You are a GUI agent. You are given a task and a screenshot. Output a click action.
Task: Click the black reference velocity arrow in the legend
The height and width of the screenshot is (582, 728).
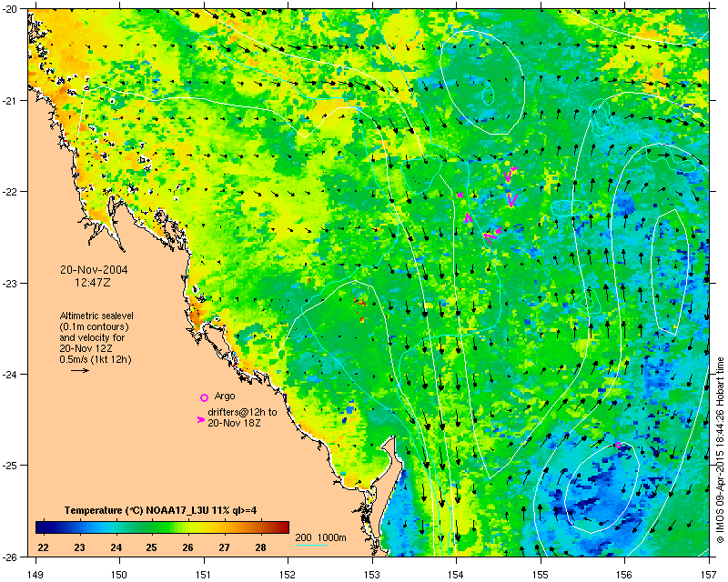pyautogui.click(x=80, y=370)
